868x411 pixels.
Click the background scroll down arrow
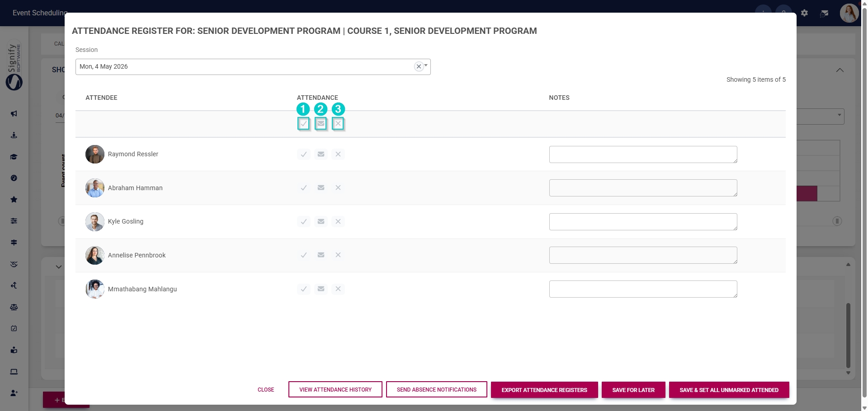848,373
